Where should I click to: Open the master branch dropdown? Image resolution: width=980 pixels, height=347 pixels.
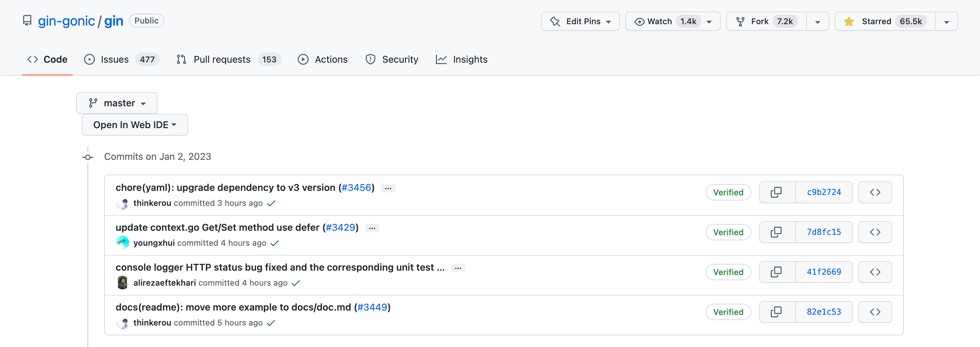coord(117,103)
